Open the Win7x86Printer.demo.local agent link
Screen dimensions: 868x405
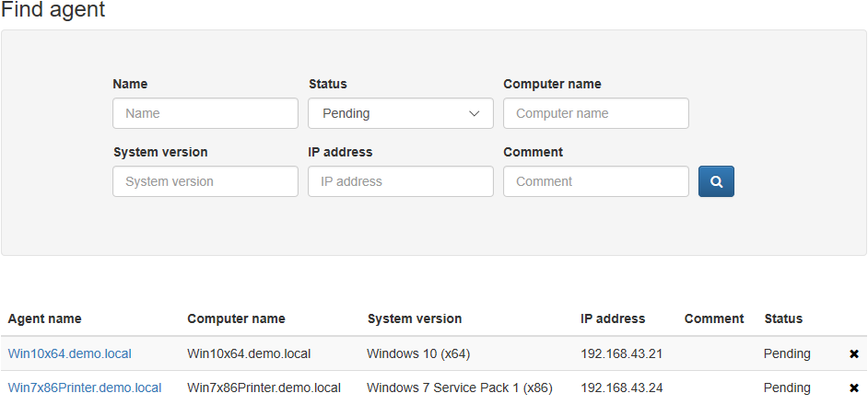point(85,388)
